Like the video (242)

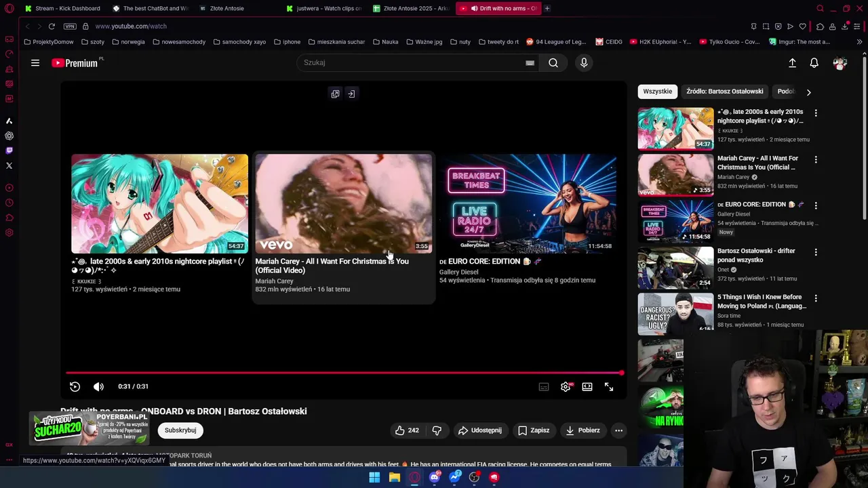coord(407,430)
